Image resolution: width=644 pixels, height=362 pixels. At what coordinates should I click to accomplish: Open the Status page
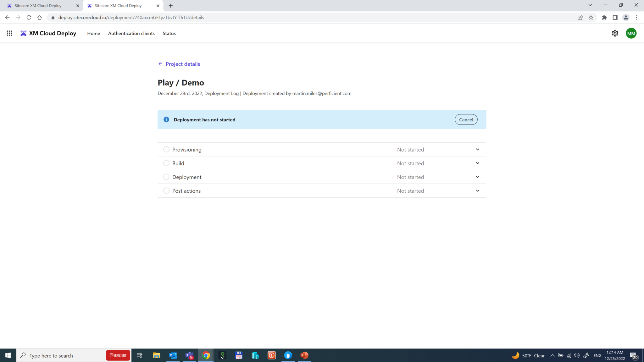point(169,33)
